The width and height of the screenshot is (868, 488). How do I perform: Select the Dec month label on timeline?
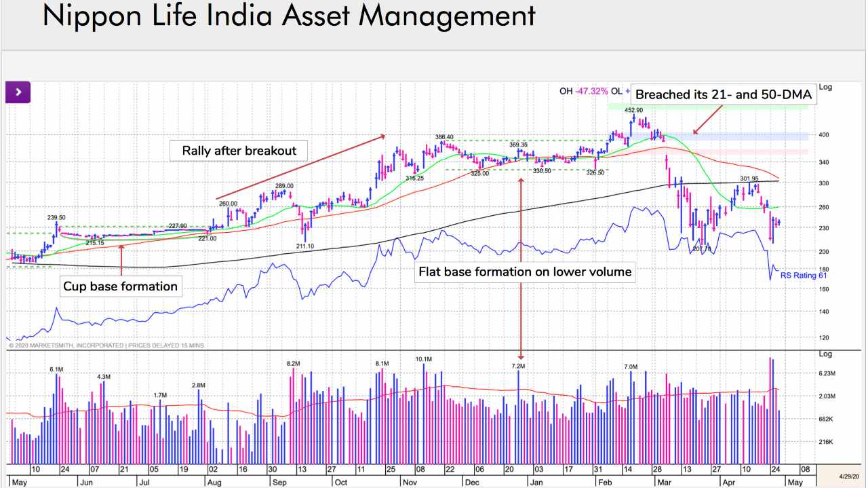472,481
